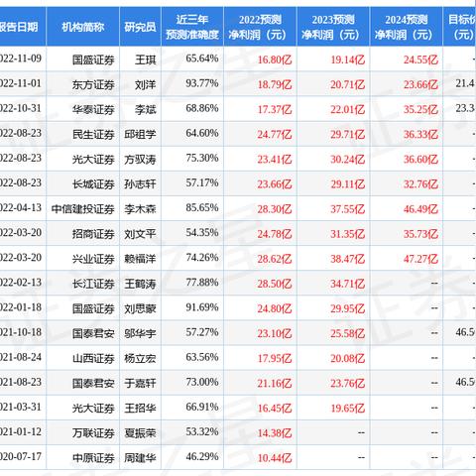Click researcher name 李木森
Viewport: 476px width, 476px height.
140,209
